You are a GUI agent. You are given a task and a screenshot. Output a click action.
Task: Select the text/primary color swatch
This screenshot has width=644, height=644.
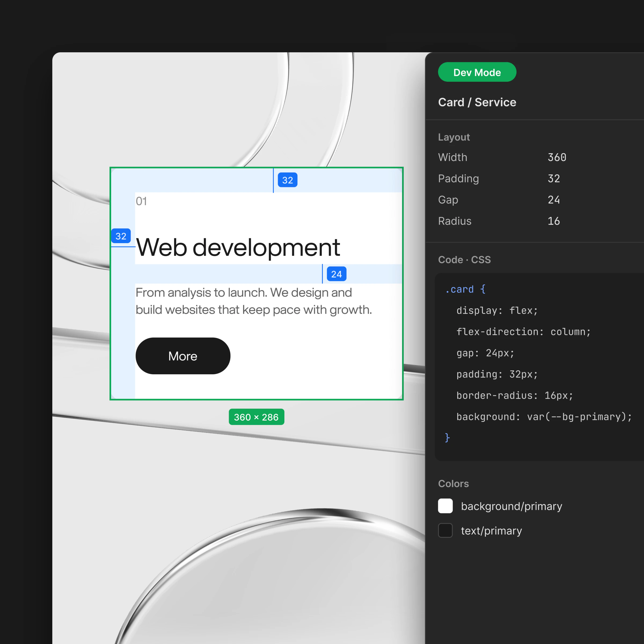445,530
